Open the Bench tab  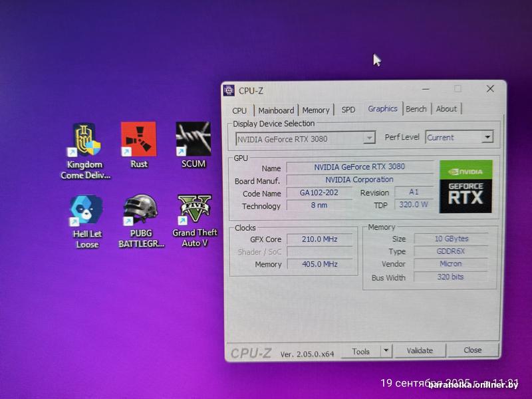(416, 110)
